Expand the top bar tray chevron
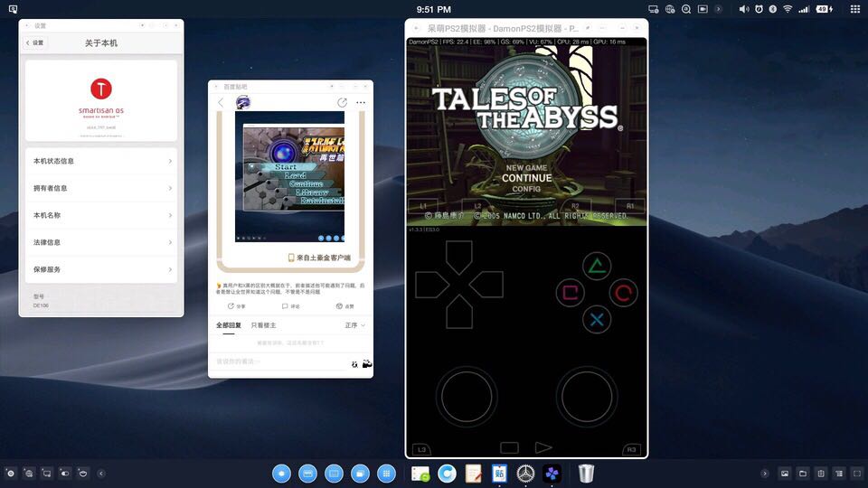The width and height of the screenshot is (868, 488). (719, 9)
